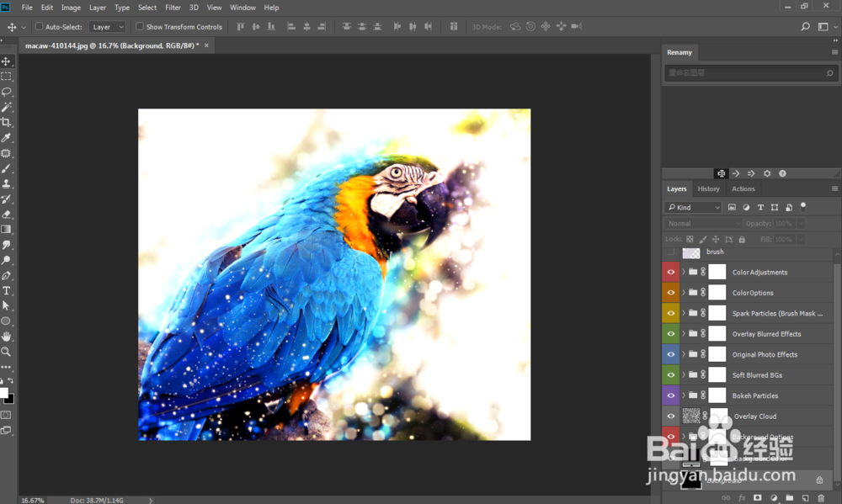
Task: Toggle the layer filter on/off switch
Action: [x=803, y=206]
